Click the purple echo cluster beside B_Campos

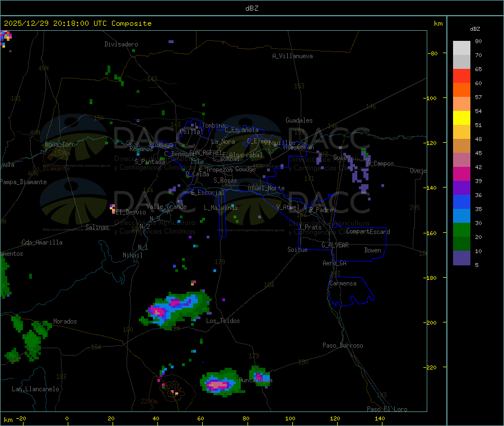(x=360, y=172)
